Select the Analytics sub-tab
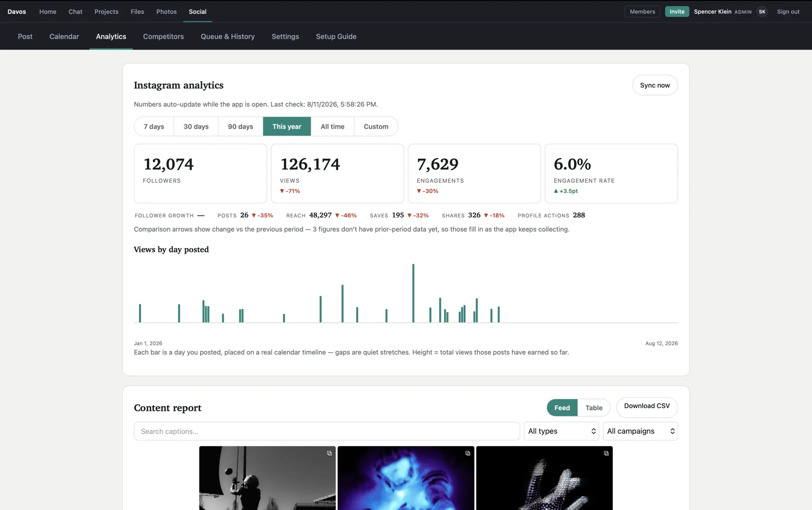 111,37
